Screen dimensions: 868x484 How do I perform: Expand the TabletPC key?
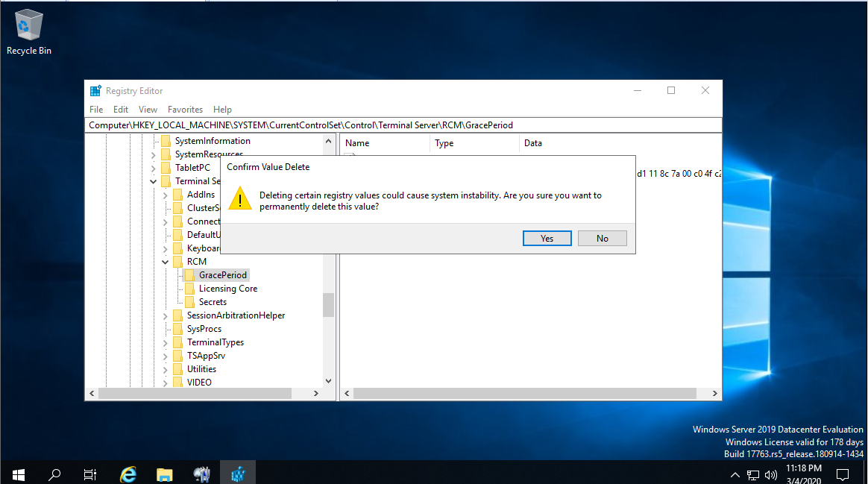[x=154, y=168]
